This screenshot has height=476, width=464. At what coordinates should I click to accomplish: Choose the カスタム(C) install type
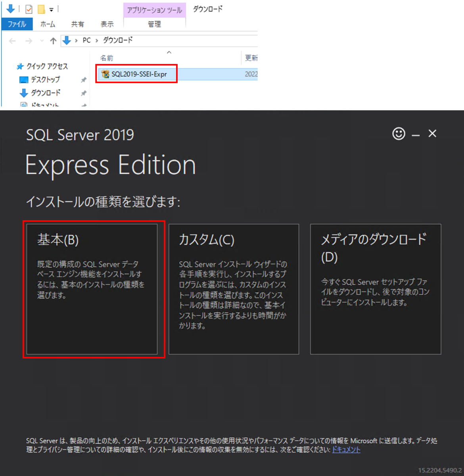(x=234, y=289)
